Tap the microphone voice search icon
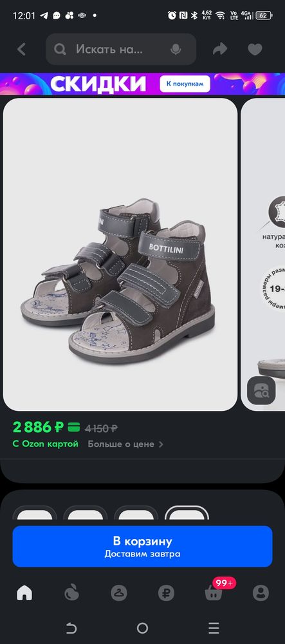Screen dimensions: 285x644 176,50
